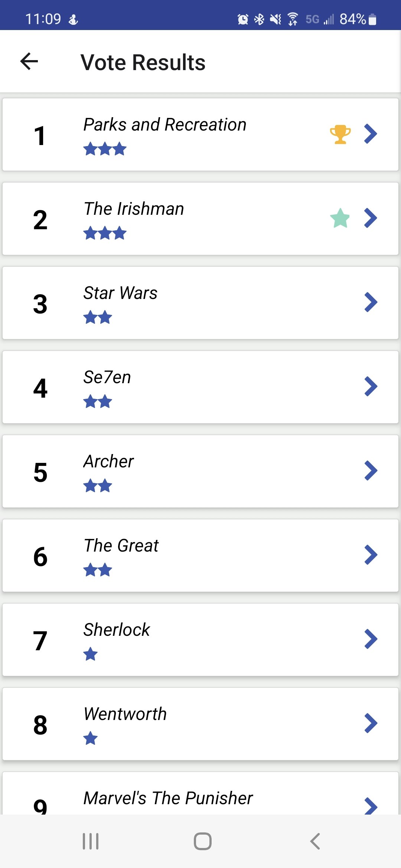Viewport: 401px width, 868px height.
Task: Tap the Android navigation back chevron
Action: [315, 841]
